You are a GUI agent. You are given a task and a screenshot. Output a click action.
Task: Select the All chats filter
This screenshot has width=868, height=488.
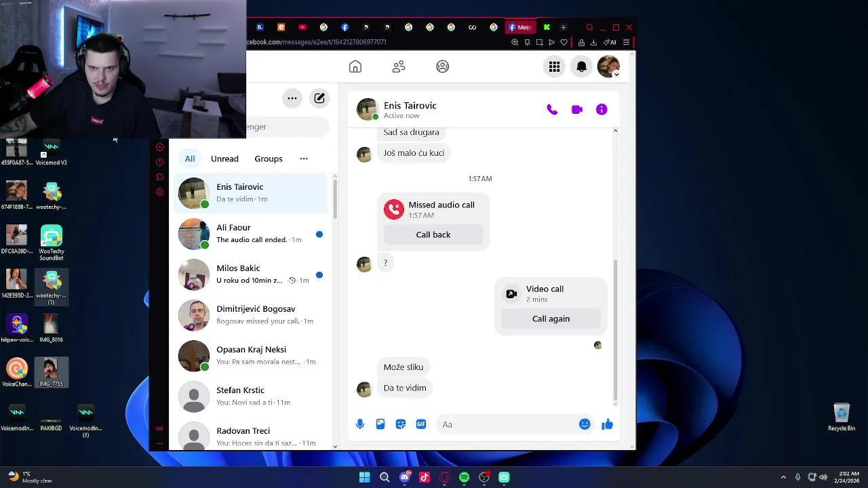pyautogui.click(x=190, y=159)
